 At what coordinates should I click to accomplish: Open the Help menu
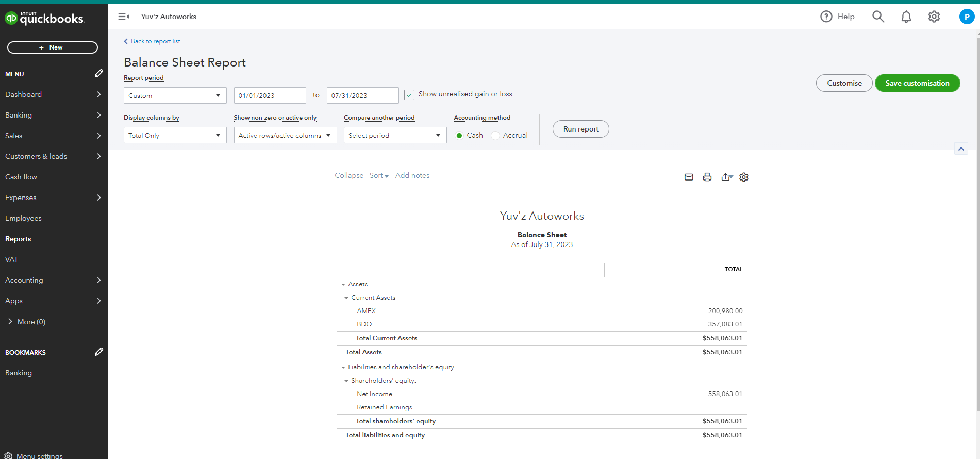(837, 17)
